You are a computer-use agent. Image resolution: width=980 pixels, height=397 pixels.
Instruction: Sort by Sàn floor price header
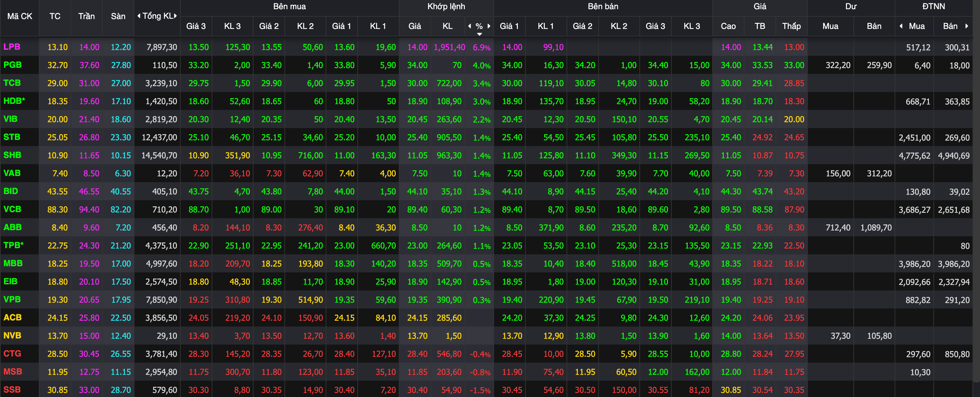coord(118,16)
